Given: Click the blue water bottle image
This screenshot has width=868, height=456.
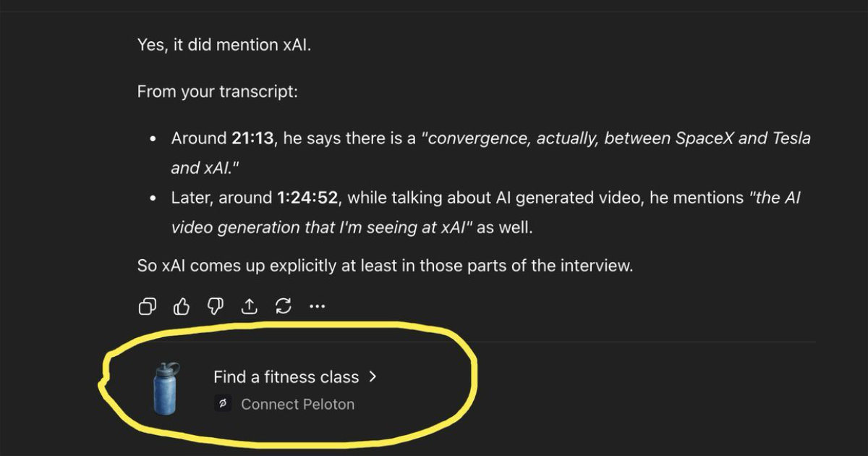Looking at the screenshot, I should click(167, 389).
